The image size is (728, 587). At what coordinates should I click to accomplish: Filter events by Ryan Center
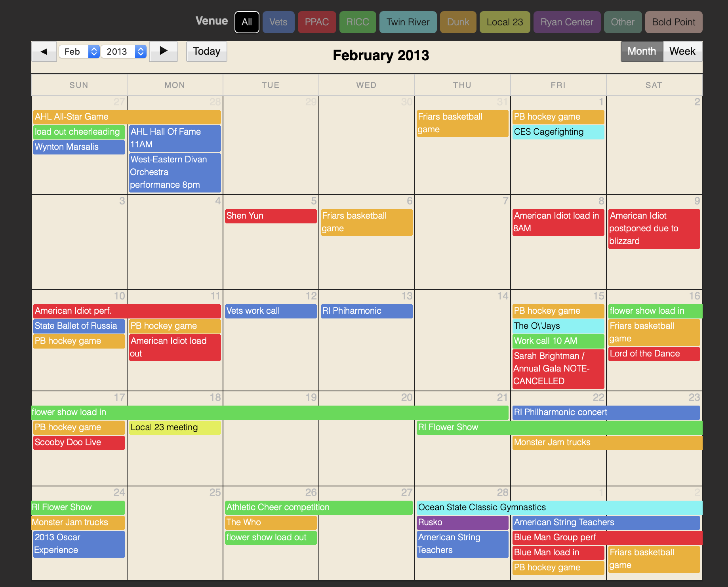pyautogui.click(x=566, y=22)
